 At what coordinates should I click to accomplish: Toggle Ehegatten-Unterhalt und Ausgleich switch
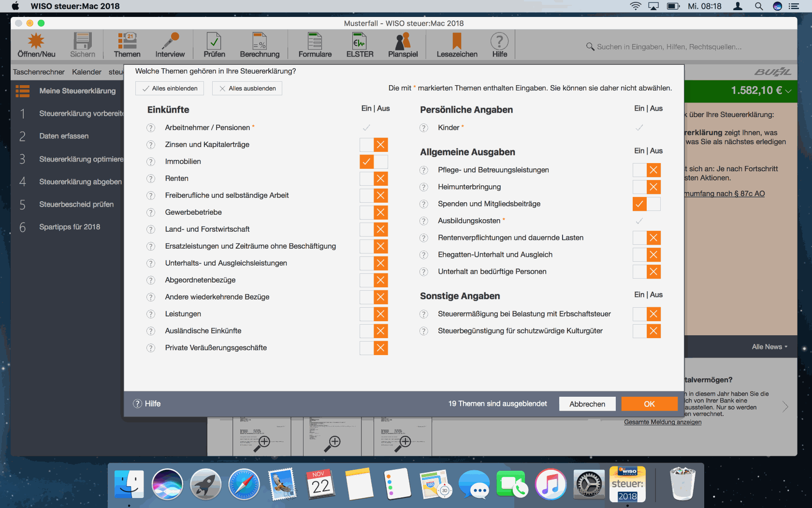(x=647, y=254)
